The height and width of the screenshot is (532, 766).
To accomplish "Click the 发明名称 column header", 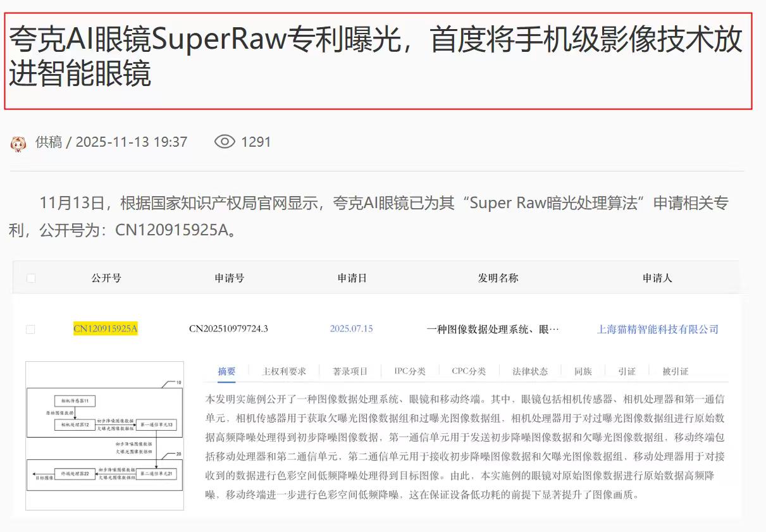I will tap(498, 278).
